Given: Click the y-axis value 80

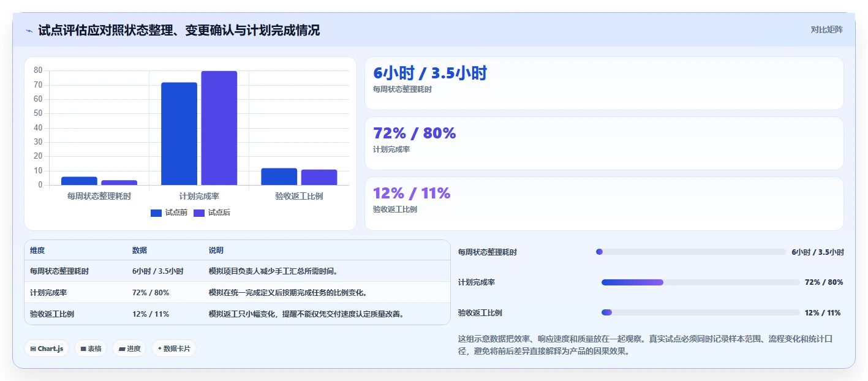Looking at the screenshot, I should [x=38, y=70].
